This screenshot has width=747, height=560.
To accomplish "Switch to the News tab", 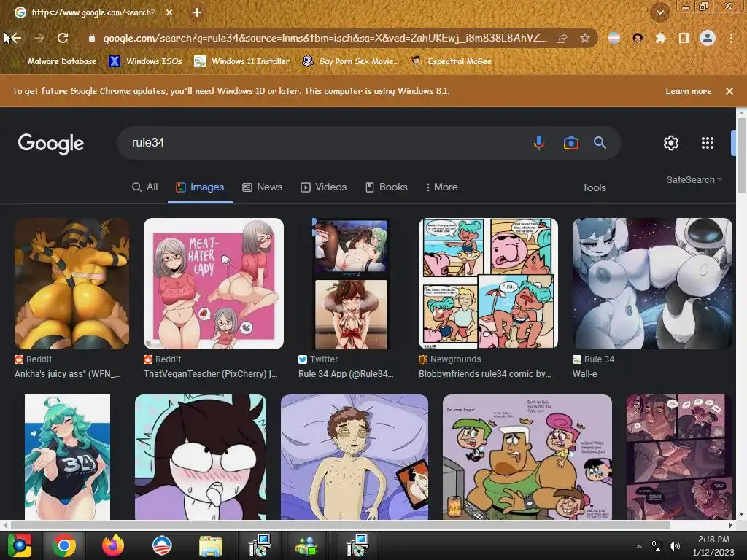I will coord(263,187).
